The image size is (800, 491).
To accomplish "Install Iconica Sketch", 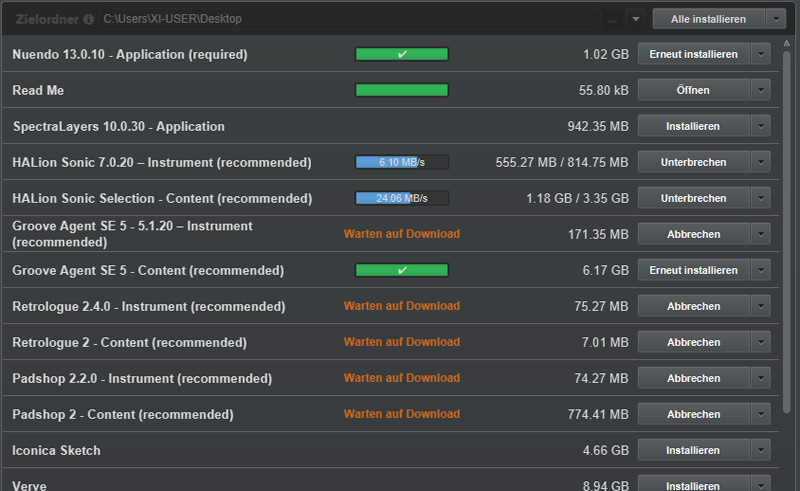I will 693,450.
